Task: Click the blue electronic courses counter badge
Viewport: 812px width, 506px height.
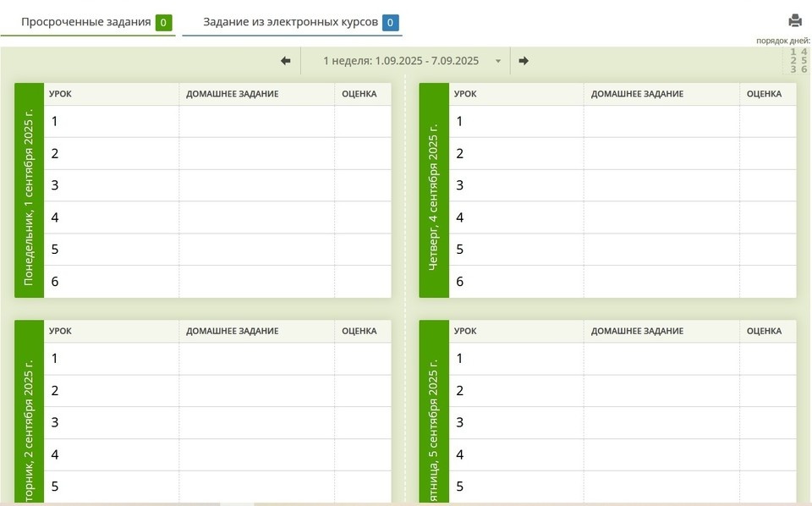Action: [x=391, y=23]
